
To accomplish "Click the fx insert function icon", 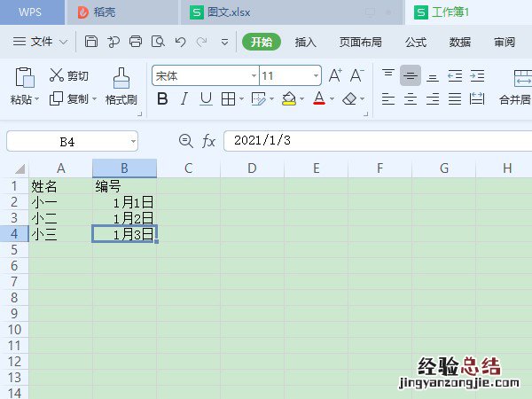I will point(208,141).
